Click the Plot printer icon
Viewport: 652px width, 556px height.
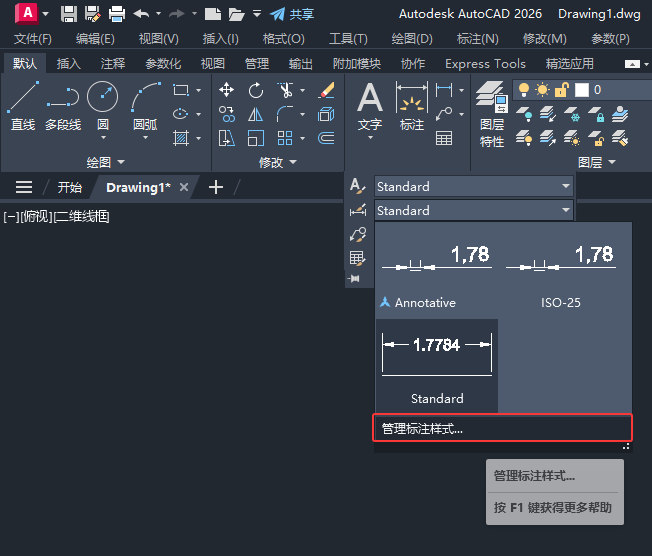(x=117, y=14)
